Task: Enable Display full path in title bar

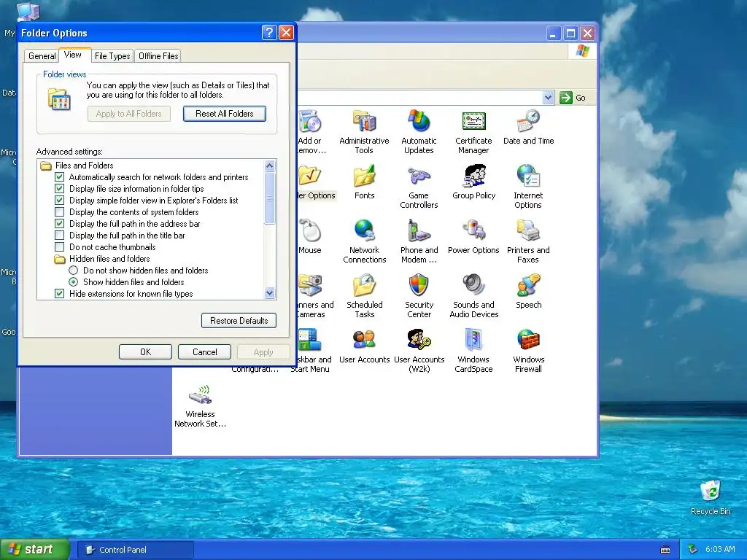Action: pyautogui.click(x=60, y=236)
